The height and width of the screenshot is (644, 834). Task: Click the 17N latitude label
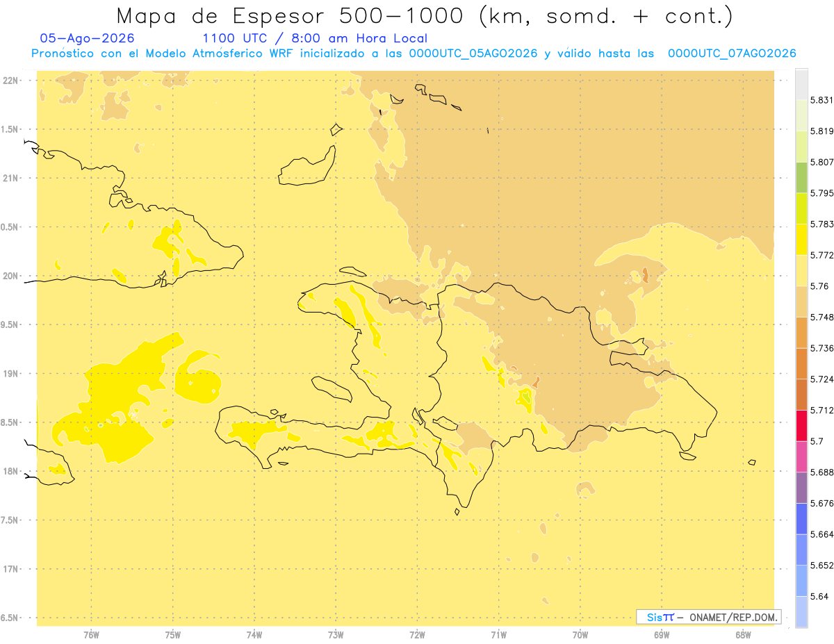(x=12, y=570)
